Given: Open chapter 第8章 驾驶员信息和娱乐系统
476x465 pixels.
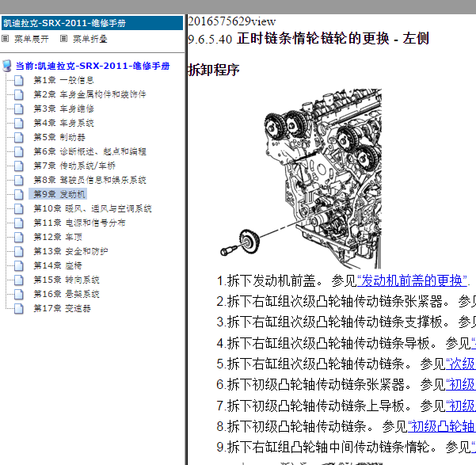Looking at the screenshot, I should tap(89, 180).
